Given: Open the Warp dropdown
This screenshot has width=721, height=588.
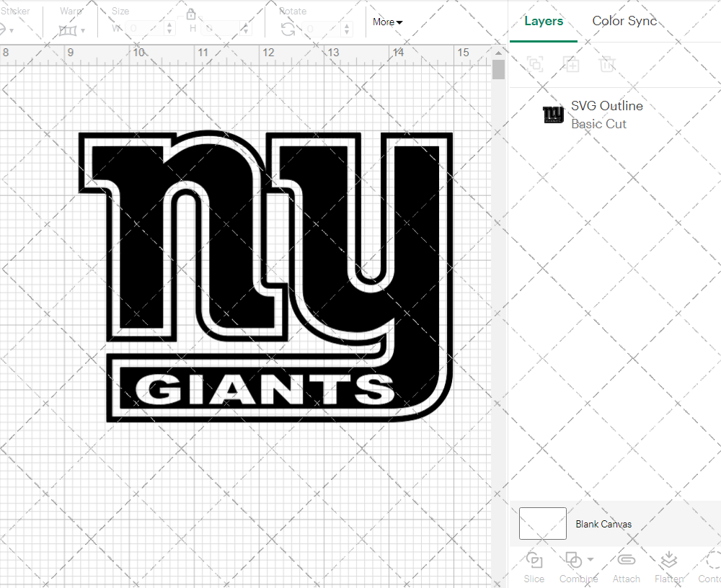Looking at the screenshot, I should (x=72, y=30).
